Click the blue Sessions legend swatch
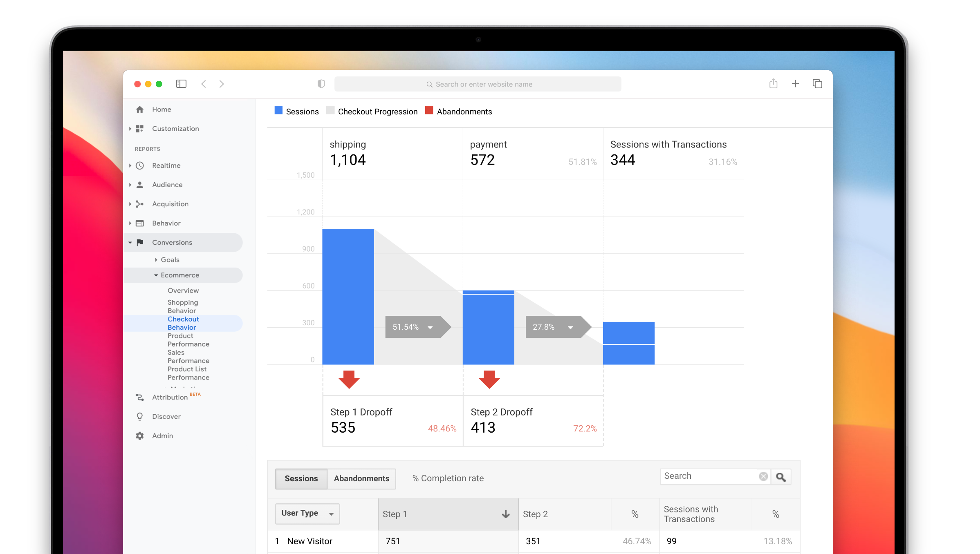 278,110
